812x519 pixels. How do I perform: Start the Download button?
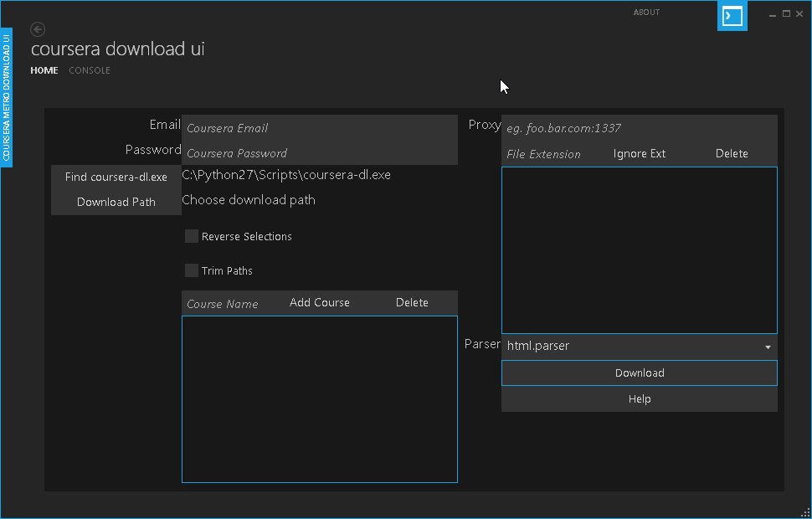[639, 373]
